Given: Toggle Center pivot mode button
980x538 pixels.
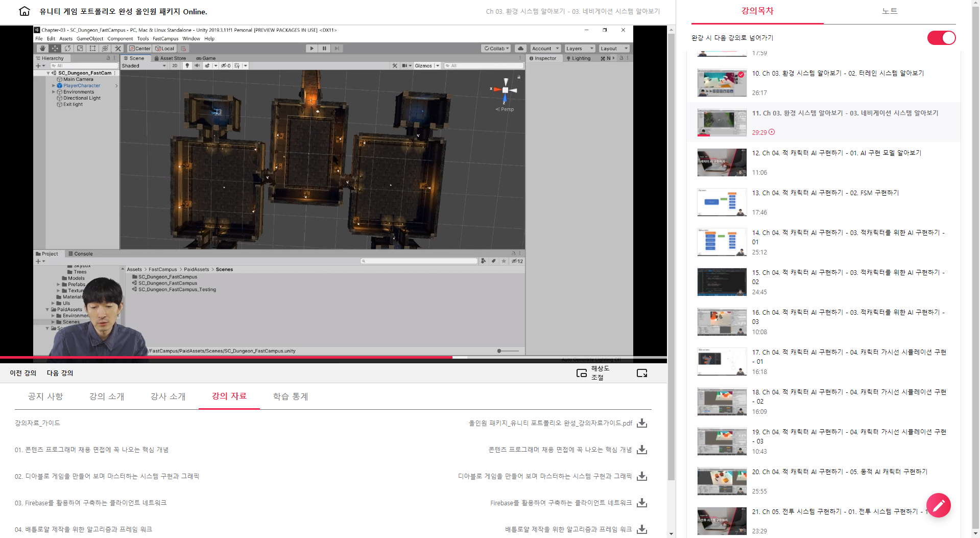Looking at the screenshot, I should click(x=139, y=49).
